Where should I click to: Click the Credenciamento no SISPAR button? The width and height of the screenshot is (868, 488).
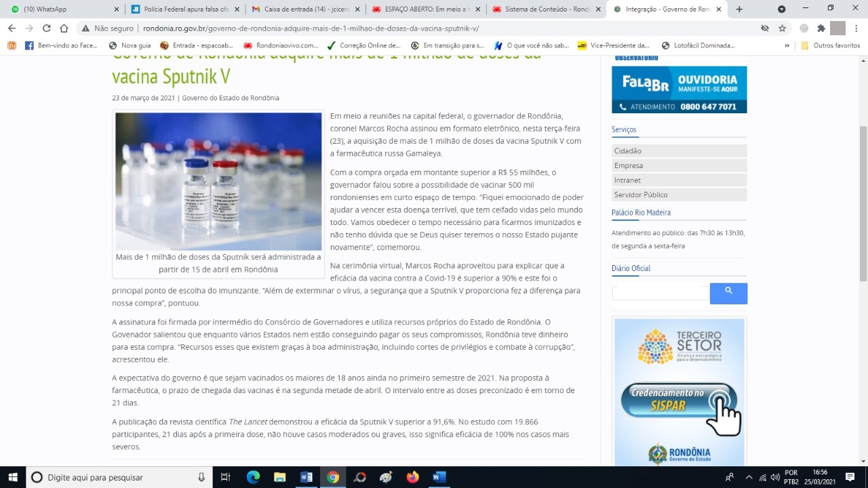(x=678, y=400)
